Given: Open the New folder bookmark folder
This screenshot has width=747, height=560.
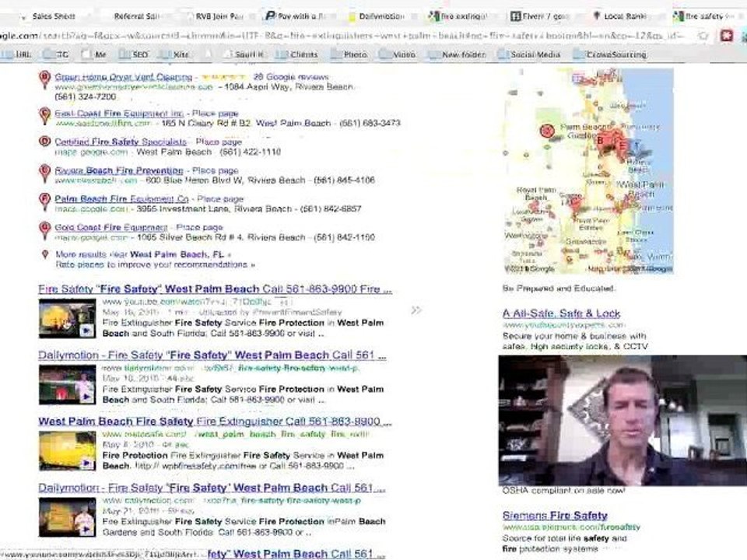Looking at the screenshot, I should 457,54.
